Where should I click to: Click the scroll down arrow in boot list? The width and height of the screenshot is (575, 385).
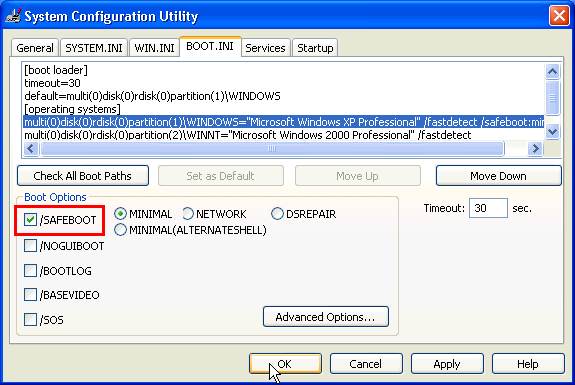tap(552, 131)
